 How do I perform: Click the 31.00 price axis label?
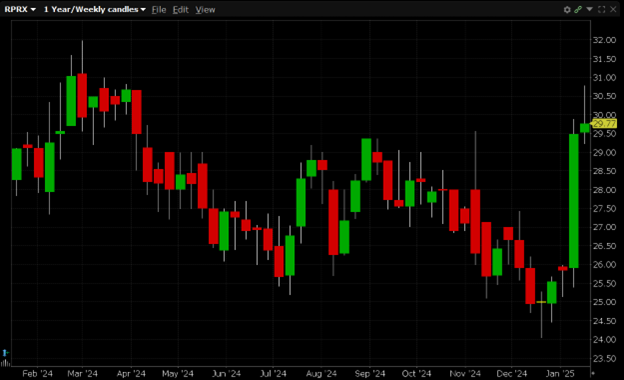pyautogui.click(x=604, y=78)
